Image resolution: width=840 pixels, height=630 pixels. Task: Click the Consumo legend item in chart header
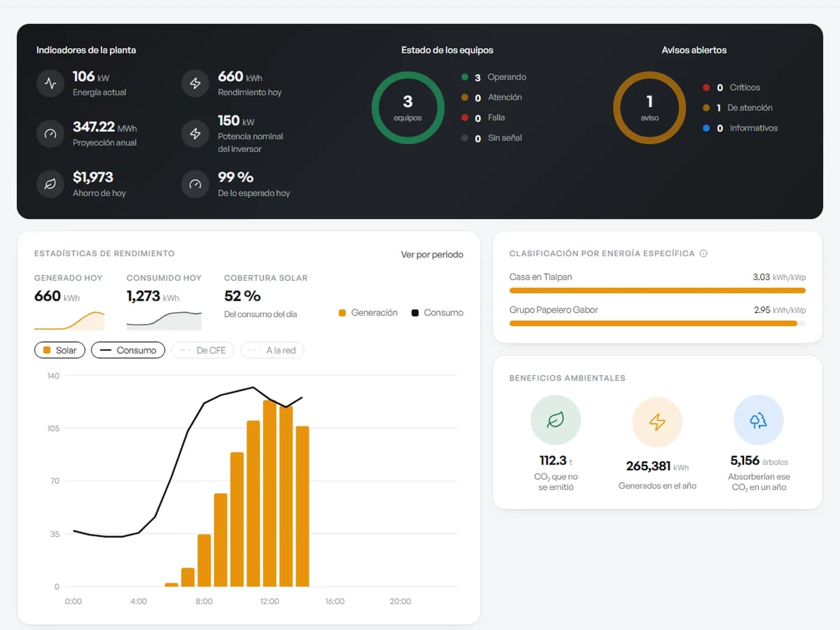tap(437, 313)
